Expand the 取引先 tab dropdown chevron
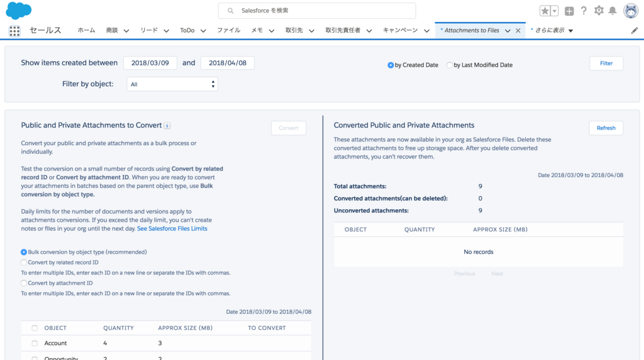 point(311,31)
